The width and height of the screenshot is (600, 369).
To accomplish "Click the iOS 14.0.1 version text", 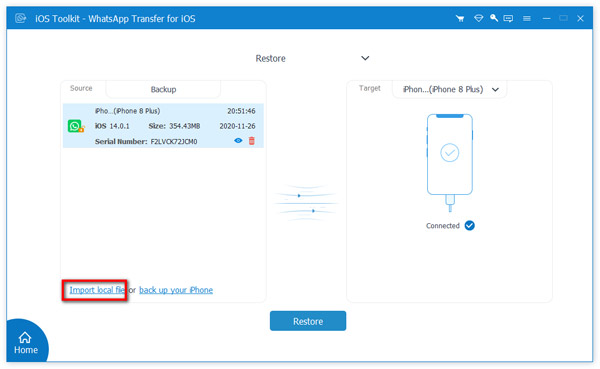I will [112, 126].
